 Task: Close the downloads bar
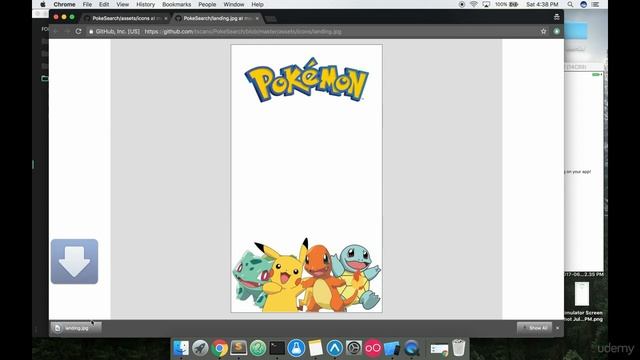coord(558,328)
